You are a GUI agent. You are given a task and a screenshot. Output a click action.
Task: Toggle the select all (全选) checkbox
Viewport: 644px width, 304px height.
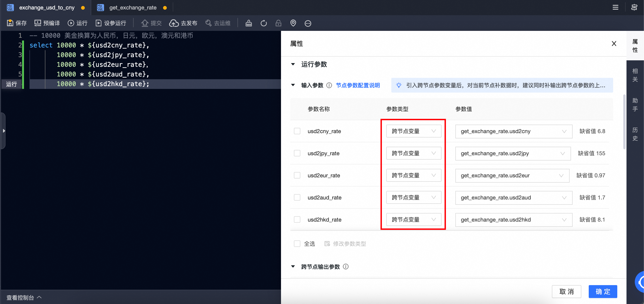tap(297, 243)
